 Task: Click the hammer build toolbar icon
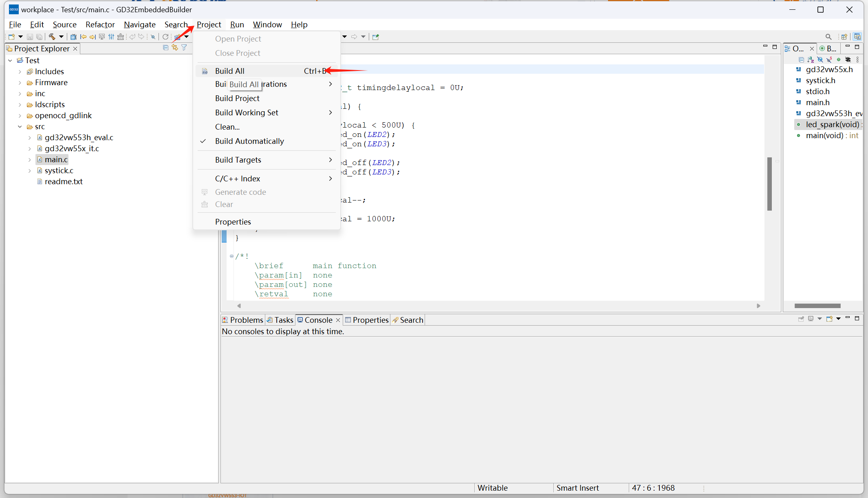tap(52, 37)
